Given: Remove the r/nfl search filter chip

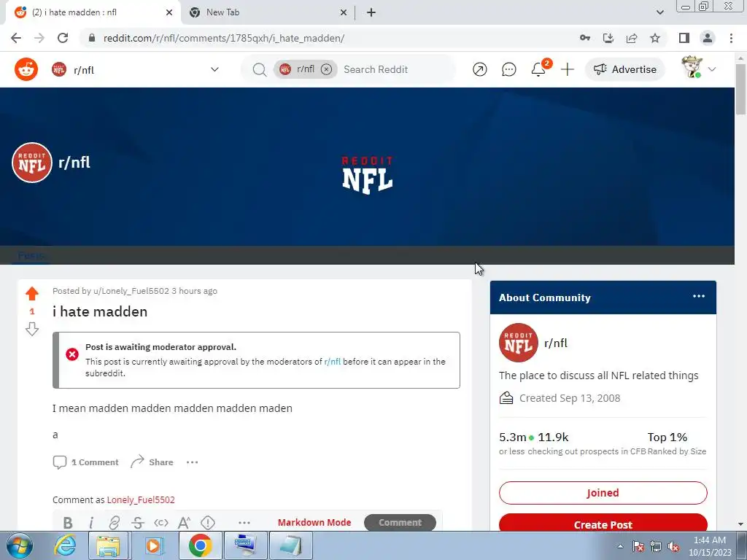Looking at the screenshot, I should coord(326,69).
